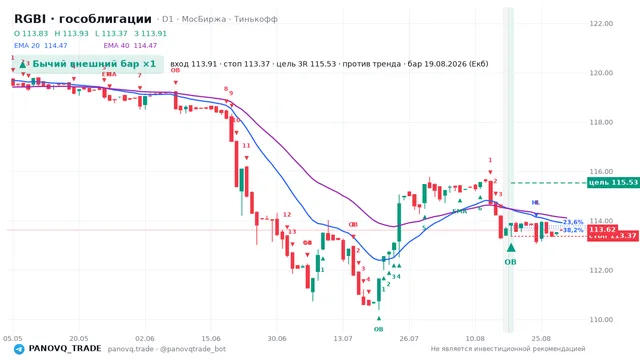
Task: Click the 13.07 date axis label
Action: [343, 338]
